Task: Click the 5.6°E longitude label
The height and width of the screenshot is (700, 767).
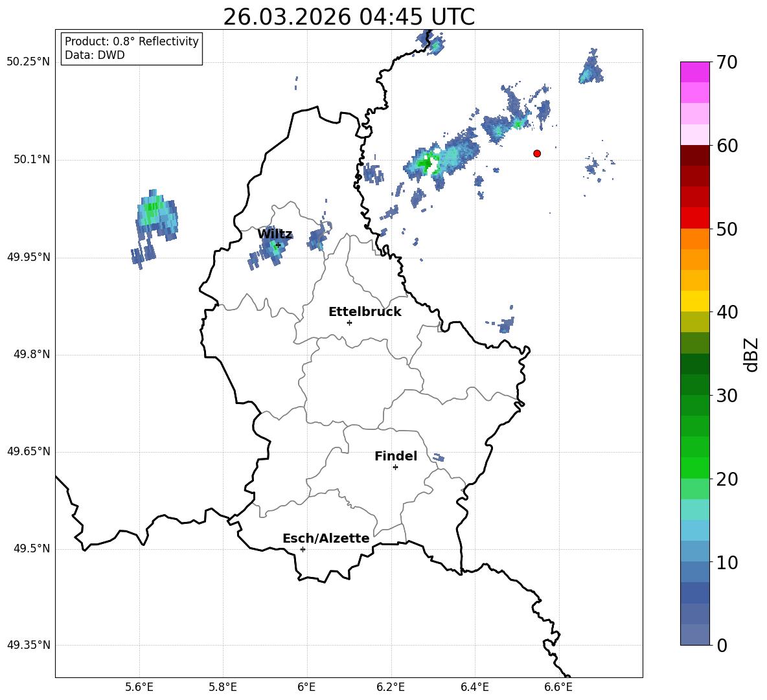Action: (x=139, y=688)
